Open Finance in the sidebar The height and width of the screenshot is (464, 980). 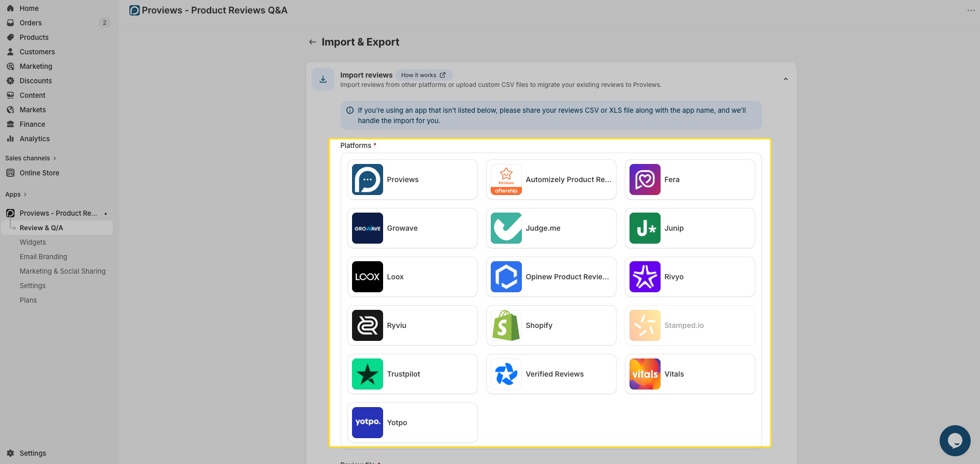pos(32,124)
